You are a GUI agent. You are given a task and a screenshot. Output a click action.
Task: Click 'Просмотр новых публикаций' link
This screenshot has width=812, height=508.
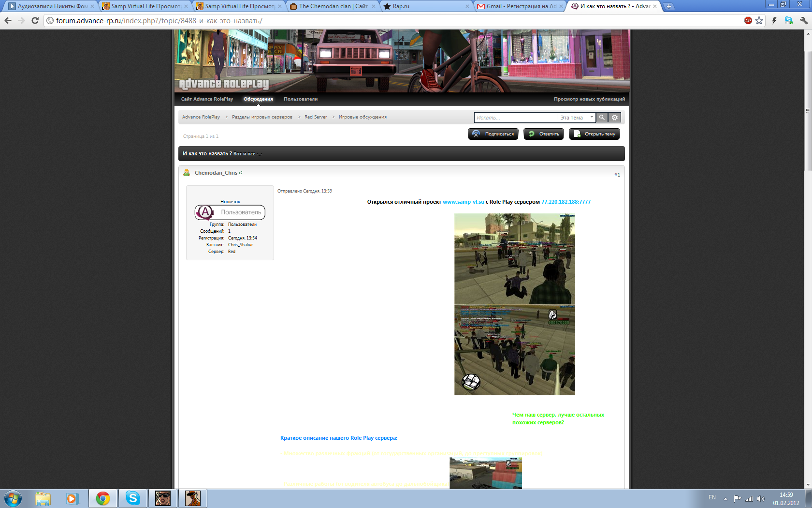[589, 99]
